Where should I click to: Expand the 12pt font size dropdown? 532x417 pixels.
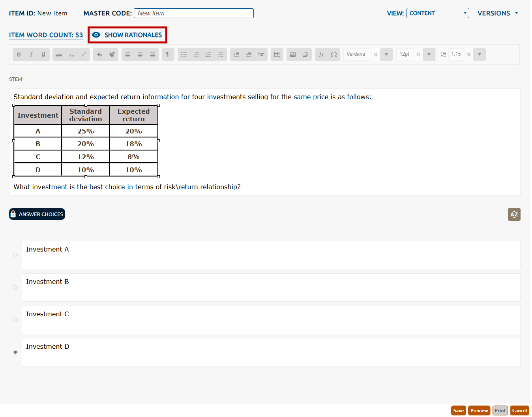click(429, 54)
